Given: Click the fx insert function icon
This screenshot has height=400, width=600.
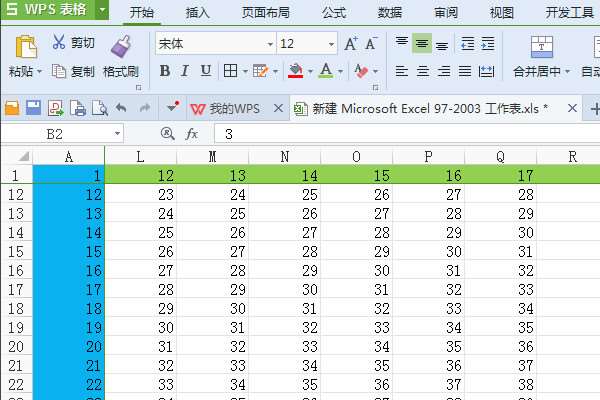Looking at the screenshot, I should tap(192, 133).
